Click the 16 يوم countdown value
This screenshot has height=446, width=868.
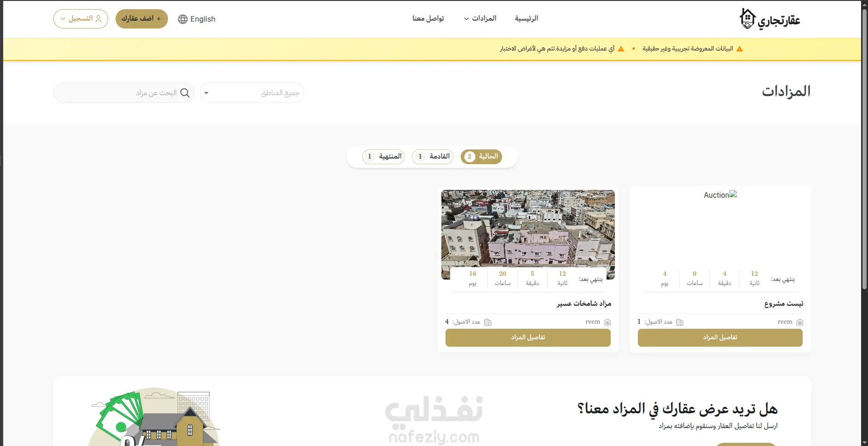coord(473,278)
